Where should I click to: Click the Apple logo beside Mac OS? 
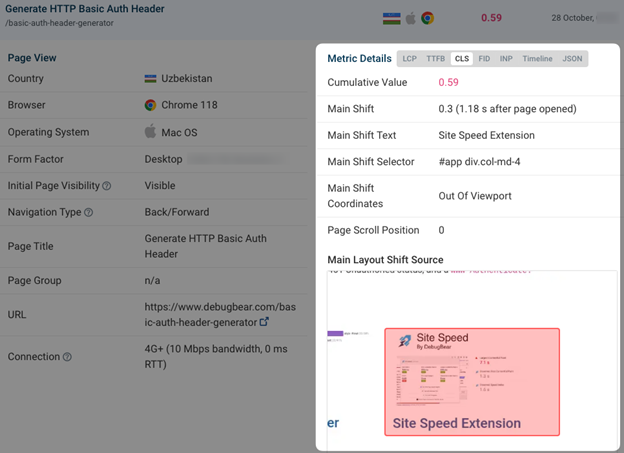(x=150, y=131)
